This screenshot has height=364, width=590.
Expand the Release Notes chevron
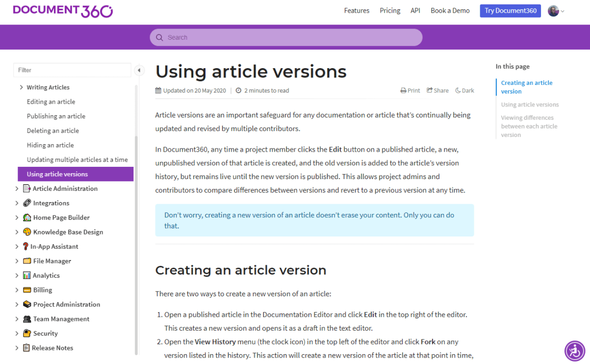point(17,348)
